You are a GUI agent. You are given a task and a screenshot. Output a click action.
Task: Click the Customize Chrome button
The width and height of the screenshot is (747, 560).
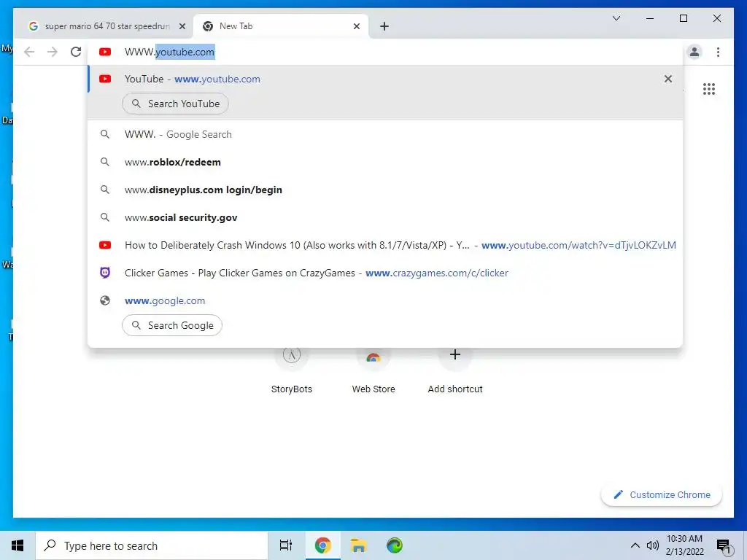662,495
